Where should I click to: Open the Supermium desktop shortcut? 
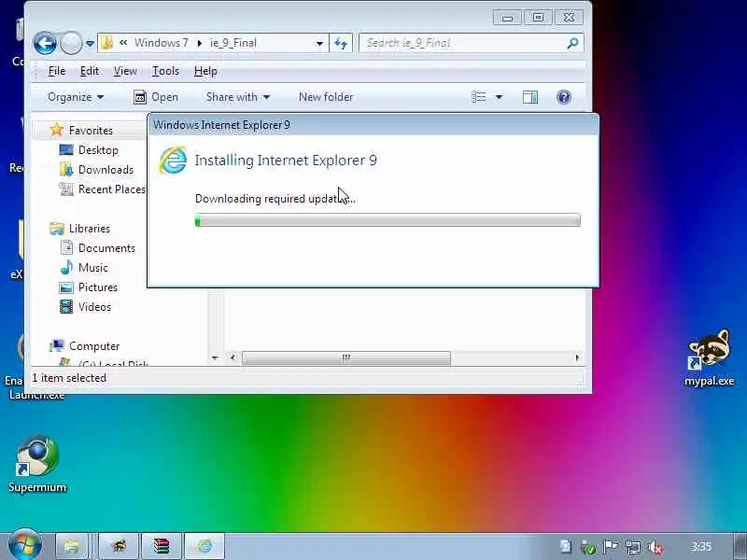37,464
